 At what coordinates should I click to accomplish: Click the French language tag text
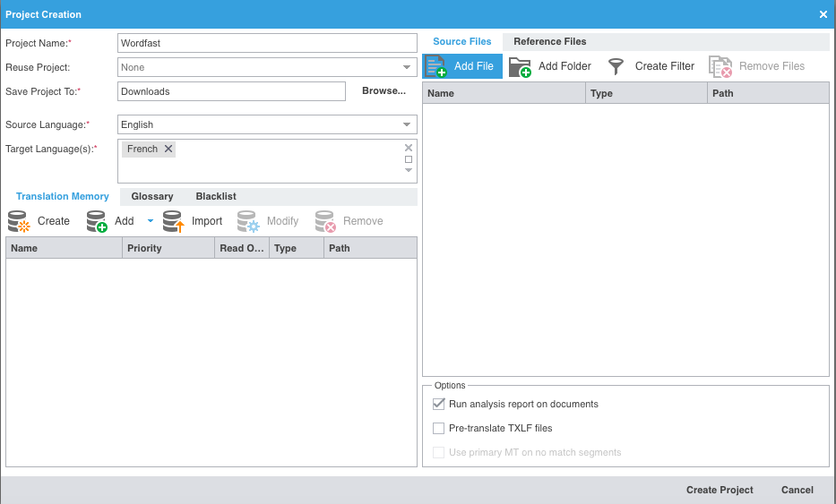(142, 149)
